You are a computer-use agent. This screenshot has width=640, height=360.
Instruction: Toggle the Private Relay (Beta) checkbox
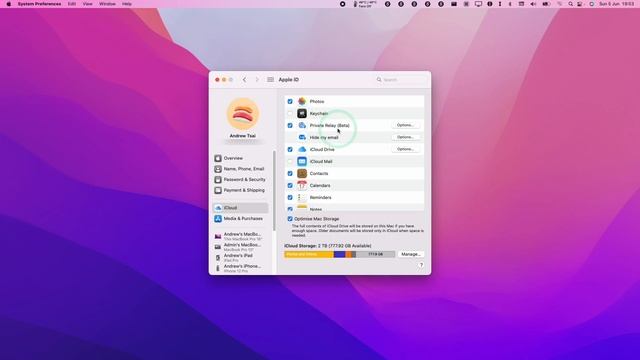tap(290, 125)
